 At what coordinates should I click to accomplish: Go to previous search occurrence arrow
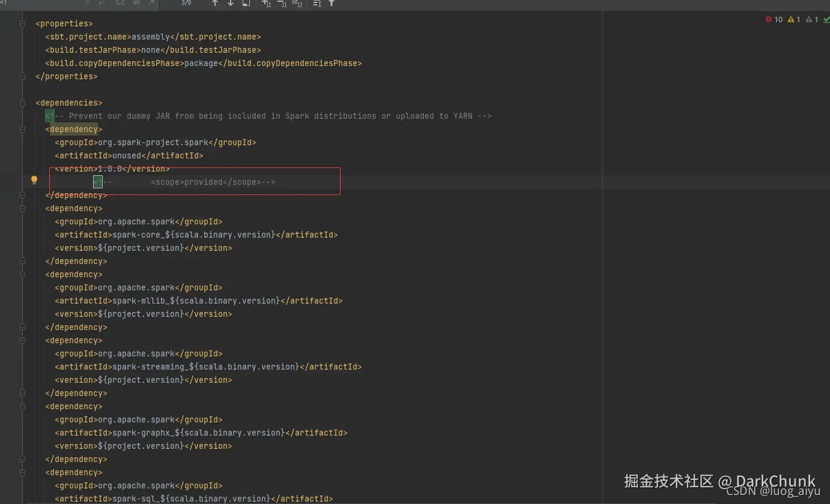pos(215,3)
